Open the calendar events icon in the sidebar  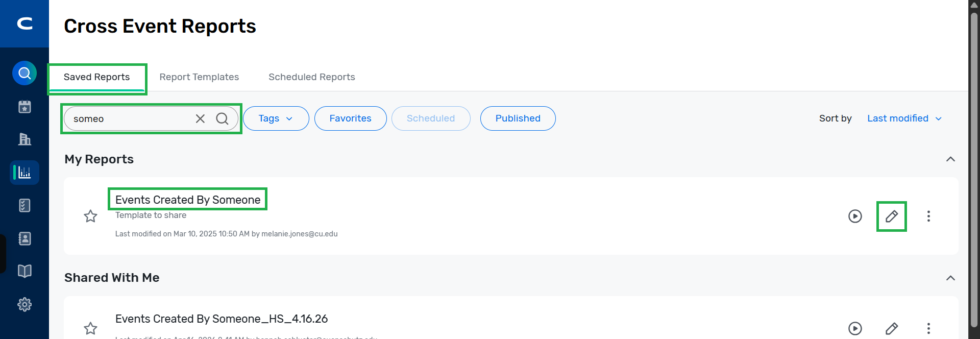tap(24, 107)
